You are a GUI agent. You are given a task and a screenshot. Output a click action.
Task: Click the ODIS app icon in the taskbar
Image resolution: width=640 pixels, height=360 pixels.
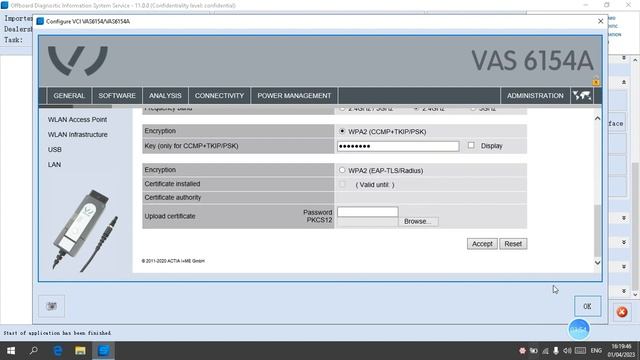click(x=104, y=351)
